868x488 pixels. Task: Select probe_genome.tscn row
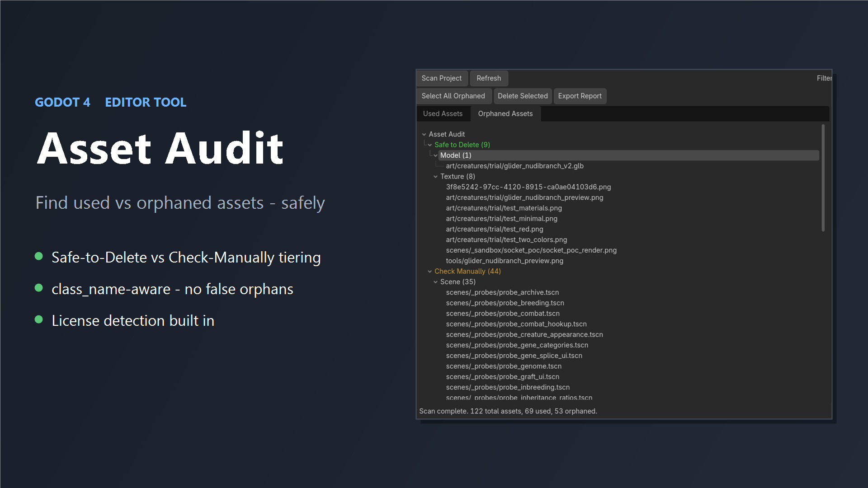[x=504, y=366]
